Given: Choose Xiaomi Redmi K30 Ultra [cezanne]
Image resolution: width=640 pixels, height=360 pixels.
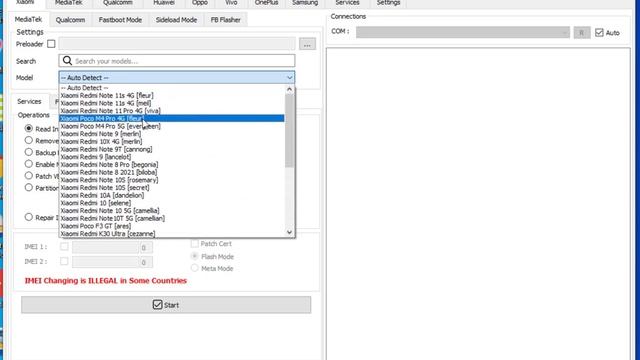Looking at the screenshot, I should (172, 233).
